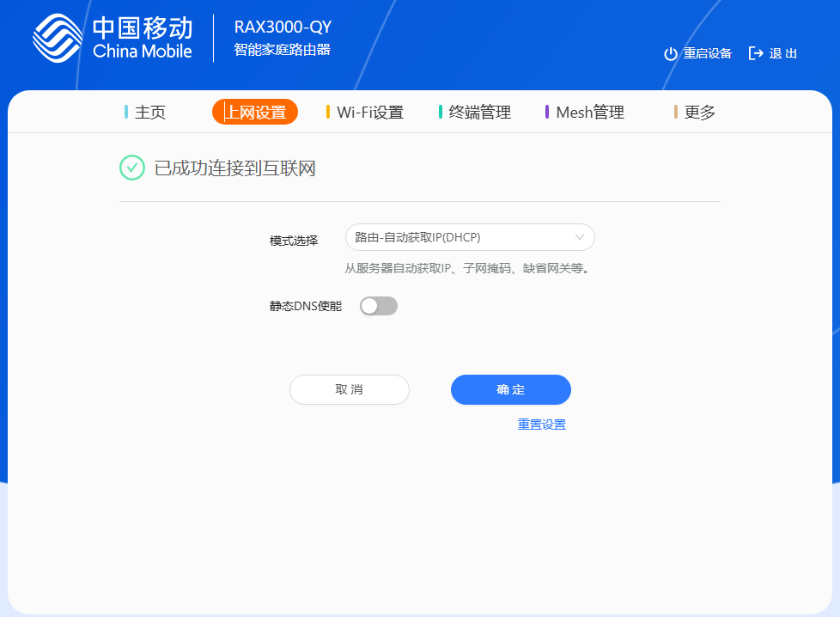Click the China Mobile logo icon
Screen dimensions: 840x617
coord(58,39)
